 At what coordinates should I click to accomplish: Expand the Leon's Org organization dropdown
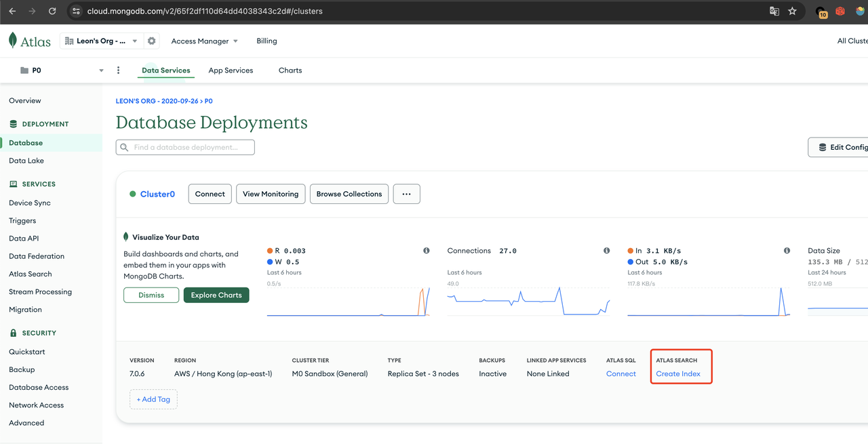click(x=102, y=41)
